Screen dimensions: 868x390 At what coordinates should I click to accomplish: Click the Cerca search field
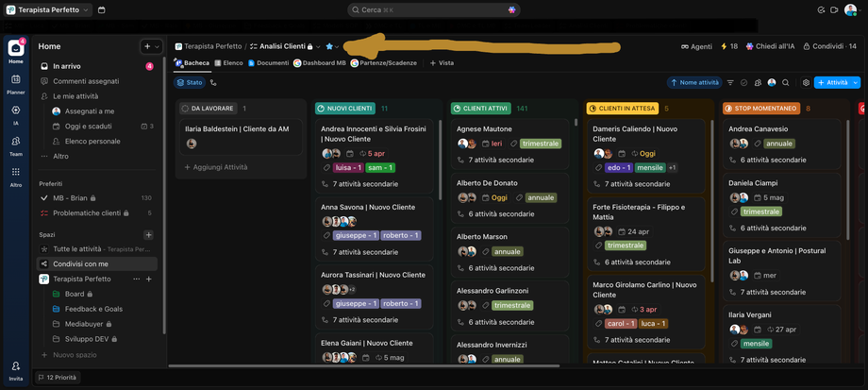433,10
